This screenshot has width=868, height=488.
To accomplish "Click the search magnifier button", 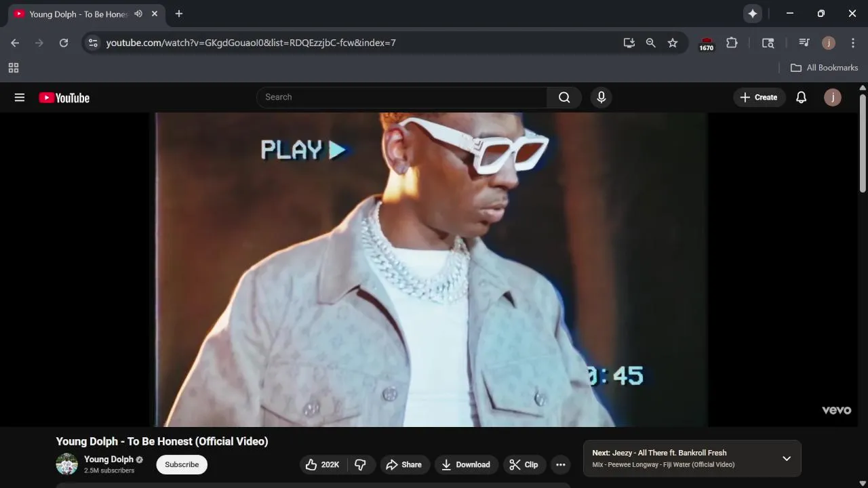I will [564, 97].
